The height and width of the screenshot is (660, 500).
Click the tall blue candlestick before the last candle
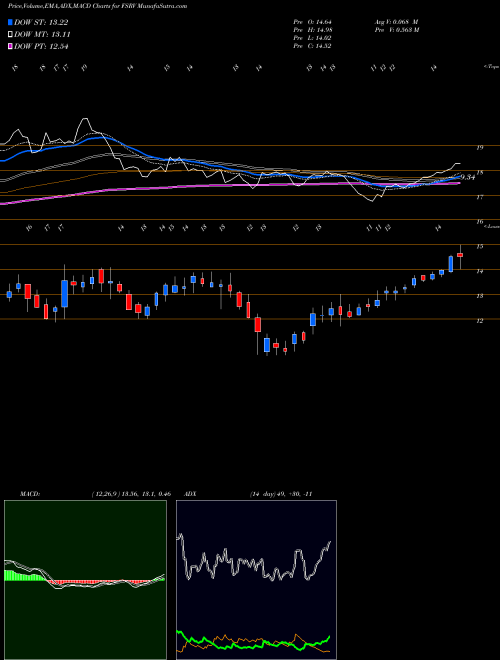[451, 263]
